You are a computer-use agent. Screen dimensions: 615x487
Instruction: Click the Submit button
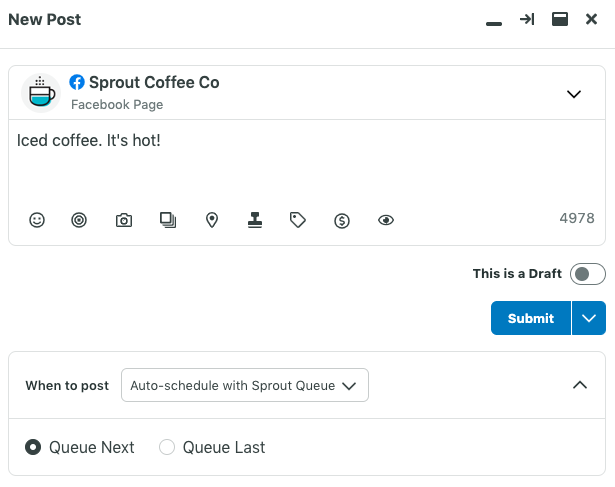531,318
